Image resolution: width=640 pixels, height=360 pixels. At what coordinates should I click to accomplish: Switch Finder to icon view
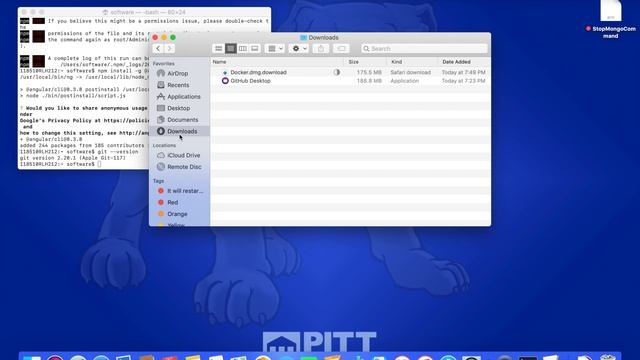[218, 49]
